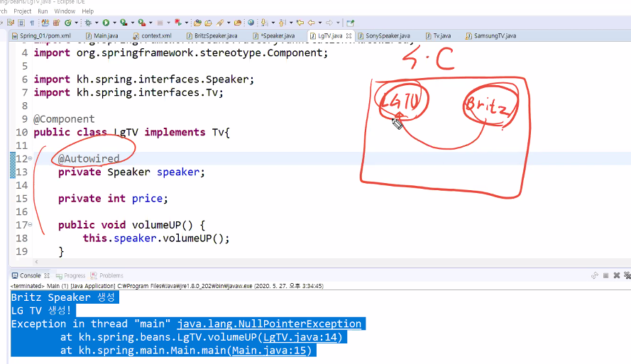The width and height of the screenshot is (631, 364).
Task: Open the Forward history dropdown arrow
Action: pos(338,23)
